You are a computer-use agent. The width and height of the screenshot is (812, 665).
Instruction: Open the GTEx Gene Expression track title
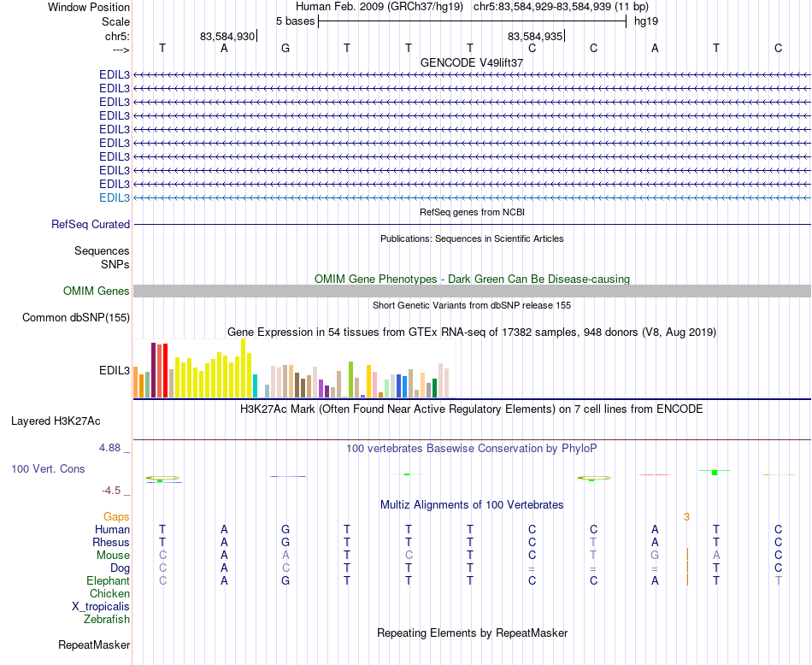coord(472,332)
